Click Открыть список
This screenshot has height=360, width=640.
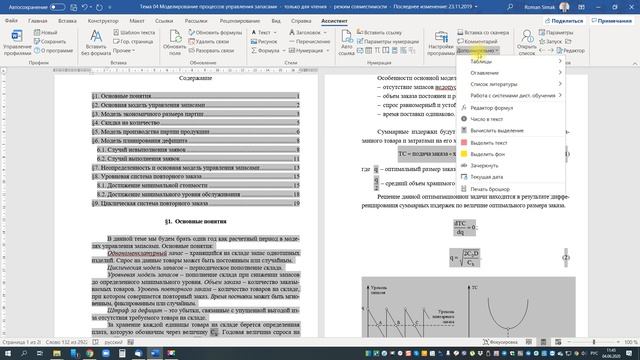(x=527, y=42)
